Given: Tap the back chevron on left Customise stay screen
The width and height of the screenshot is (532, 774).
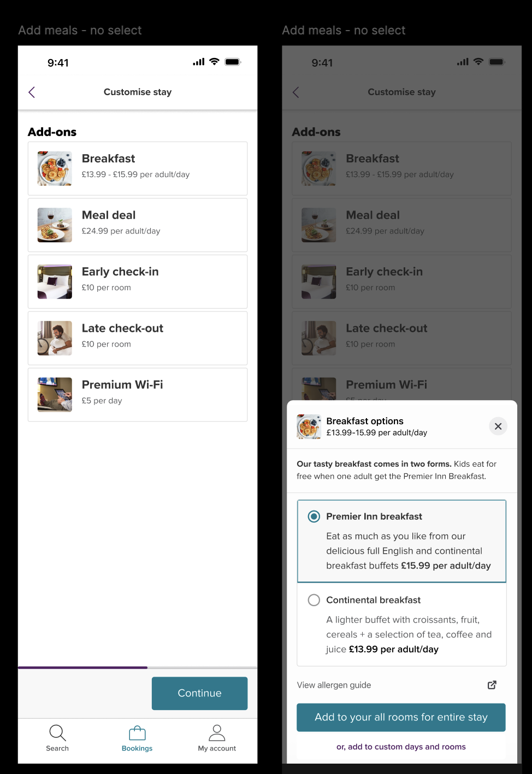Looking at the screenshot, I should [x=32, y=92].
